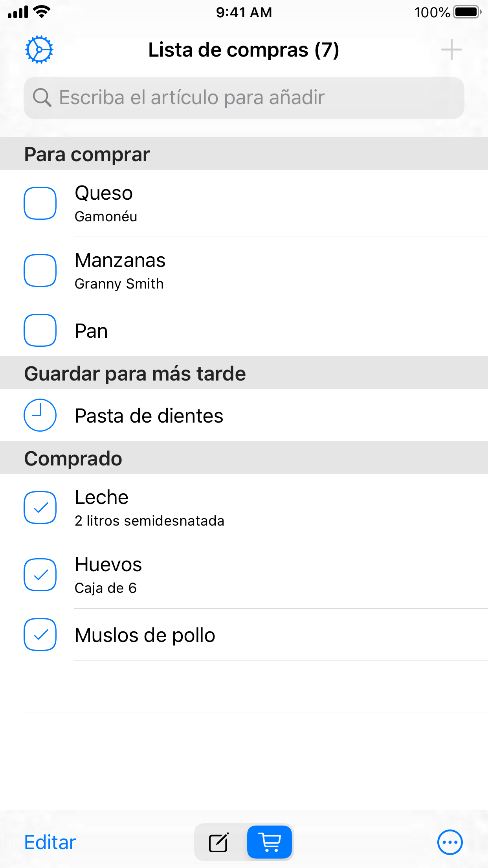Open settings gear icon
Image resolution: width=488 pixels, height=868 pixels.
point(39,50)
